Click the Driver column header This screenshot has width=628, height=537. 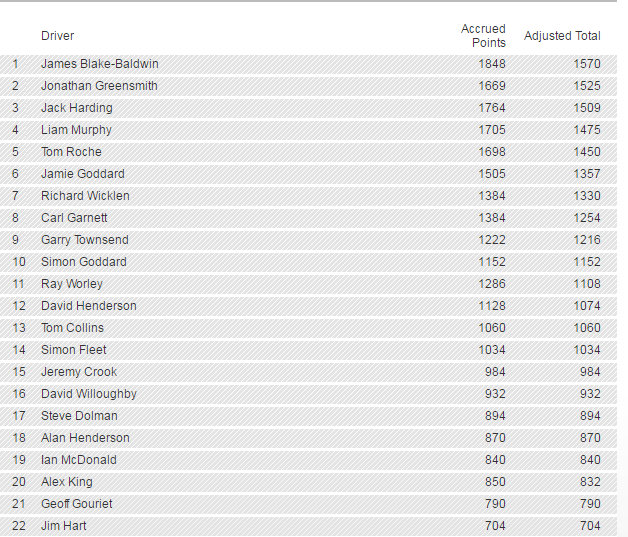point(58,36)
